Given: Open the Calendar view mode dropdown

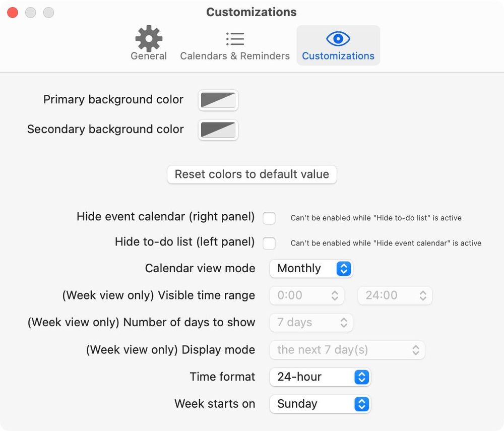Looking at the screenshot, I should point(310,269).
